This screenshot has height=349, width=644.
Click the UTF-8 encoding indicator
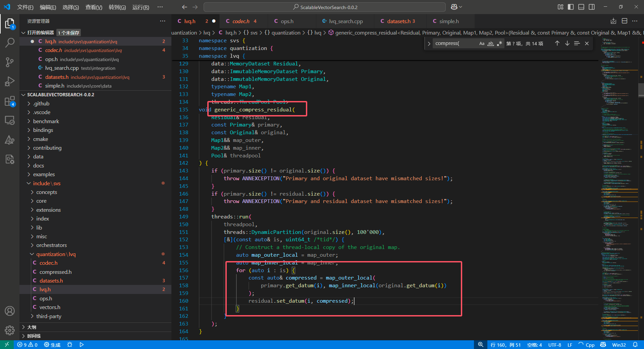(x=554, y=345)
